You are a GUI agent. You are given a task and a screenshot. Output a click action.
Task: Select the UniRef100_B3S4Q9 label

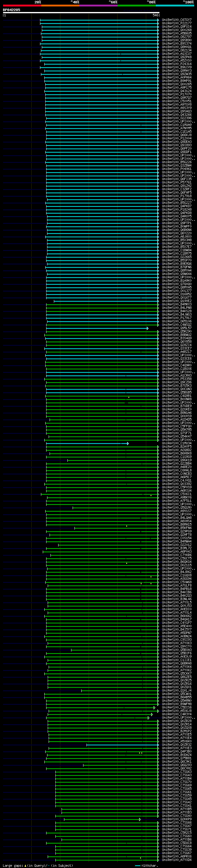(177, 338)
